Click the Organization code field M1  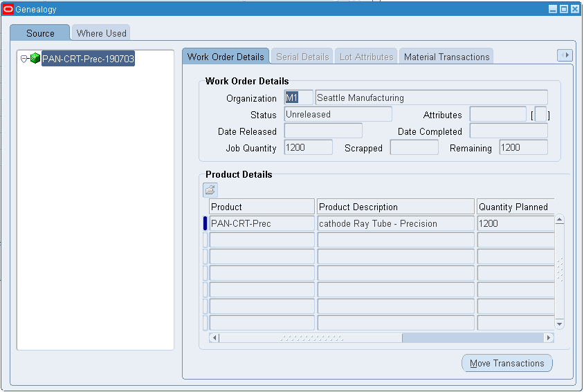point(299,97)
